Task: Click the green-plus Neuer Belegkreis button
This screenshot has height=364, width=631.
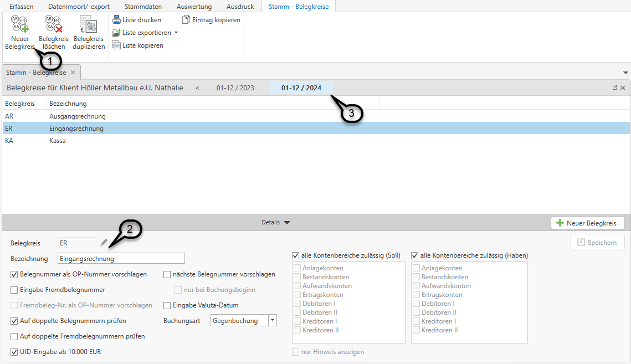Action: pyautogui.click(x=587, y=223)
